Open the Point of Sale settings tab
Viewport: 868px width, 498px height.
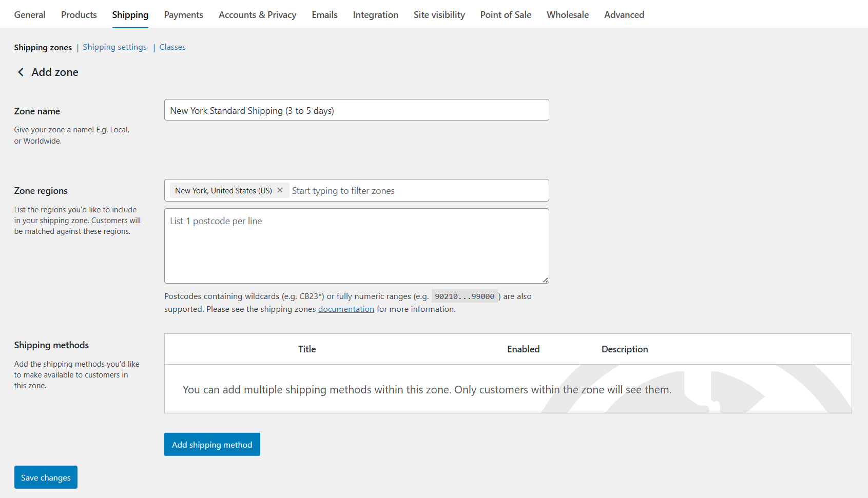(505, 14)
